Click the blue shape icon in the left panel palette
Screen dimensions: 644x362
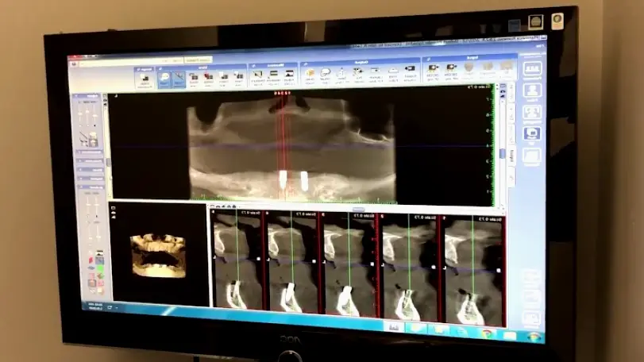pos(91,268)
